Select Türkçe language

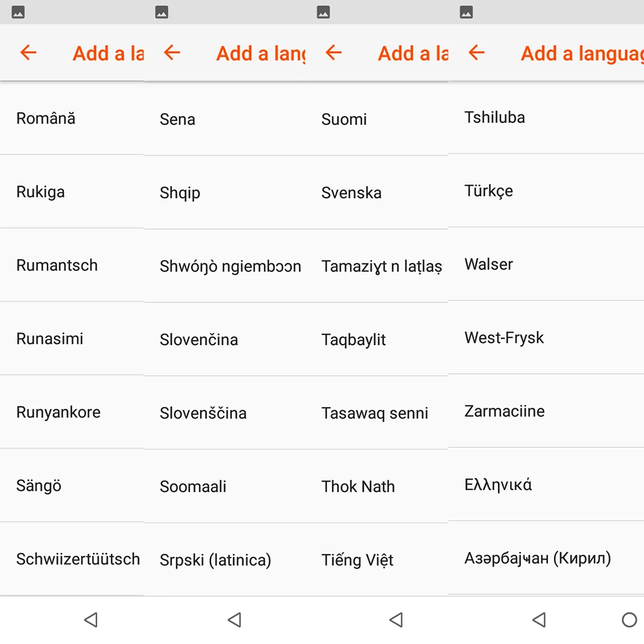point(546,191)
